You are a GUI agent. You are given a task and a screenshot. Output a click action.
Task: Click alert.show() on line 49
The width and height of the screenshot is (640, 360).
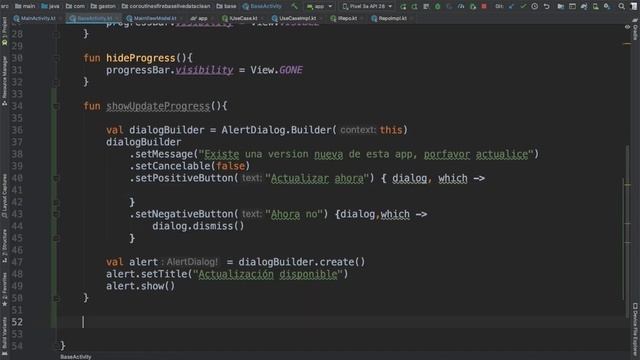tap(140, 286)
